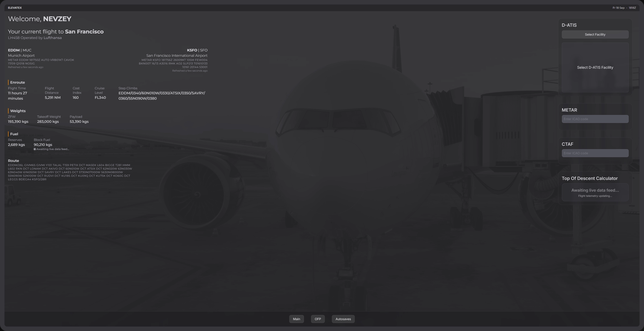The width and height of the screenshot is (644, 331).
Task: Open the OFP tab
Action: pos(318,319)
